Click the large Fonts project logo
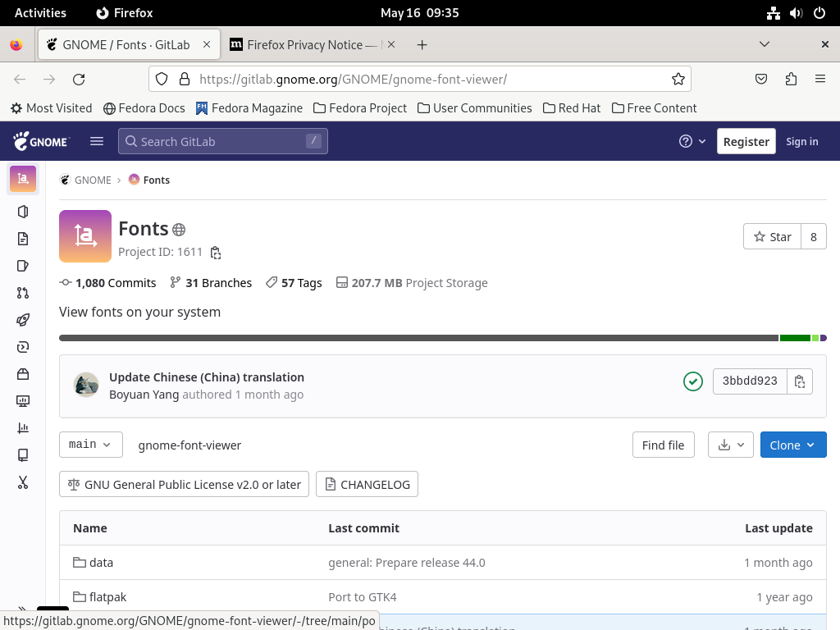 (x=85, y=236)
